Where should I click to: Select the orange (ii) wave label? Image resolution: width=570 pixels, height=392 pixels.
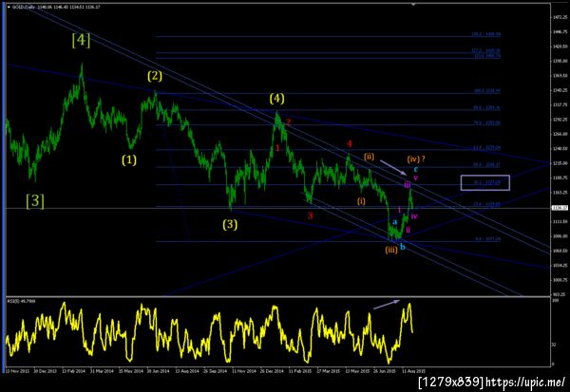pyautogui.click(x=369, y=157)
